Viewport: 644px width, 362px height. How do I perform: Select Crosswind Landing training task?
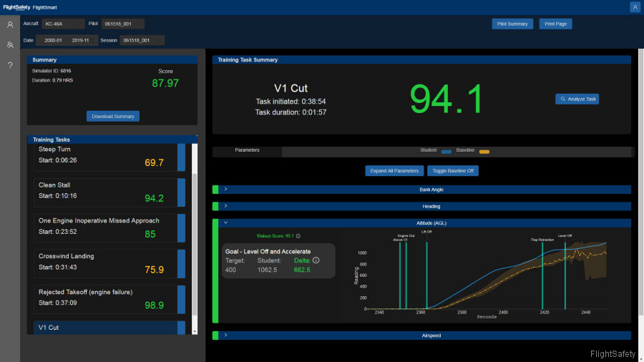(x=109, y=263)
